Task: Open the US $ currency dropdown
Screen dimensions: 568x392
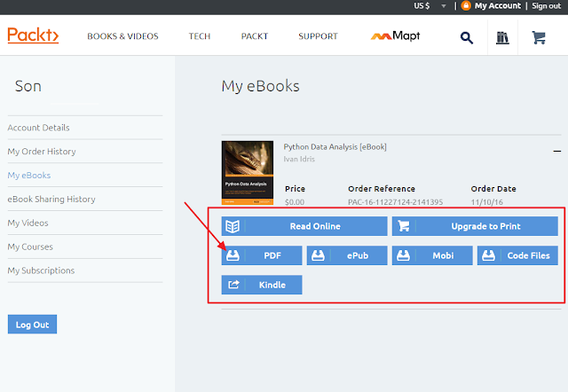Action: tap(430, 6)
